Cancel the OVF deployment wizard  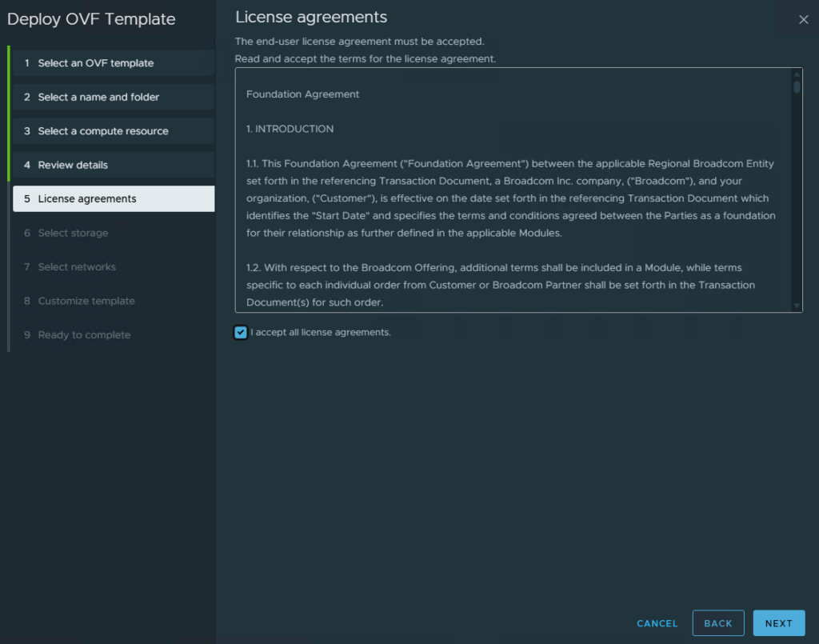point(657,623)
